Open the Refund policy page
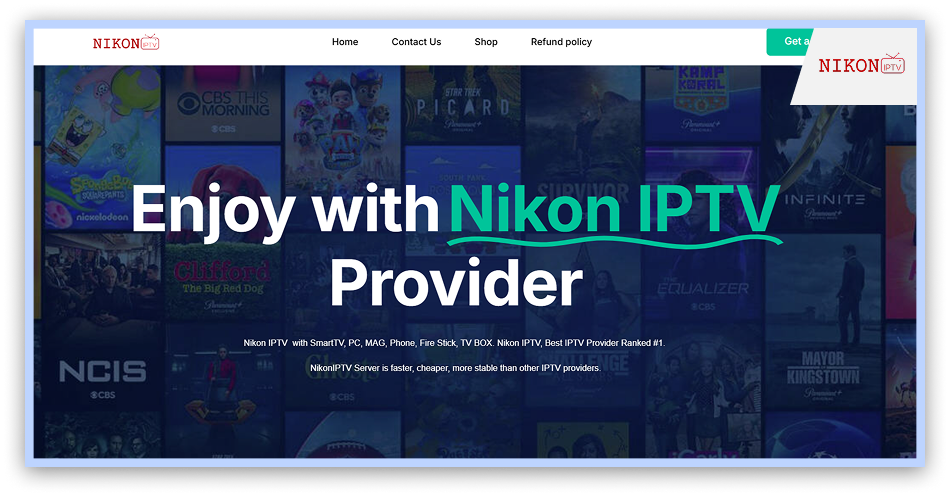This screenshot has width=950, height=496. point(561,42)
